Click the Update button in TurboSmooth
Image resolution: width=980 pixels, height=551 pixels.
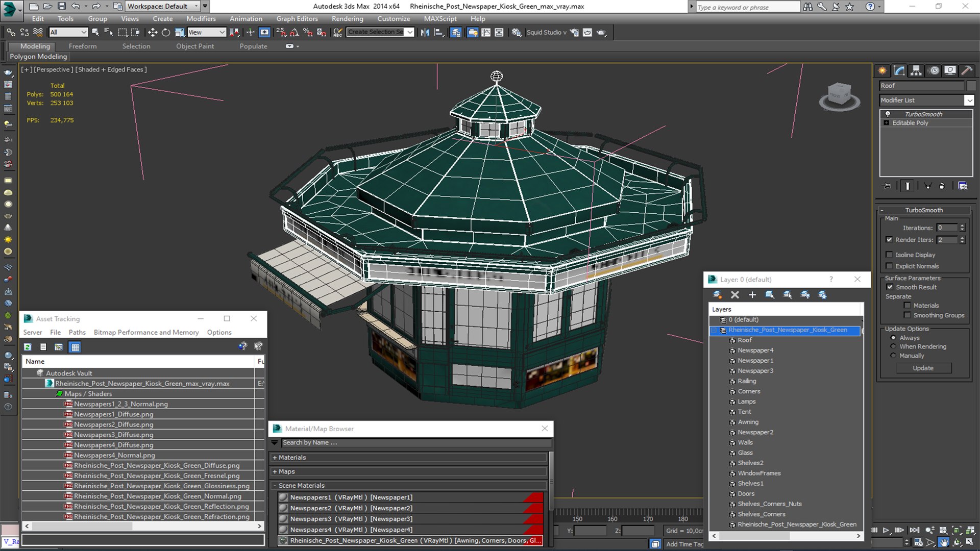pos(923,368)
